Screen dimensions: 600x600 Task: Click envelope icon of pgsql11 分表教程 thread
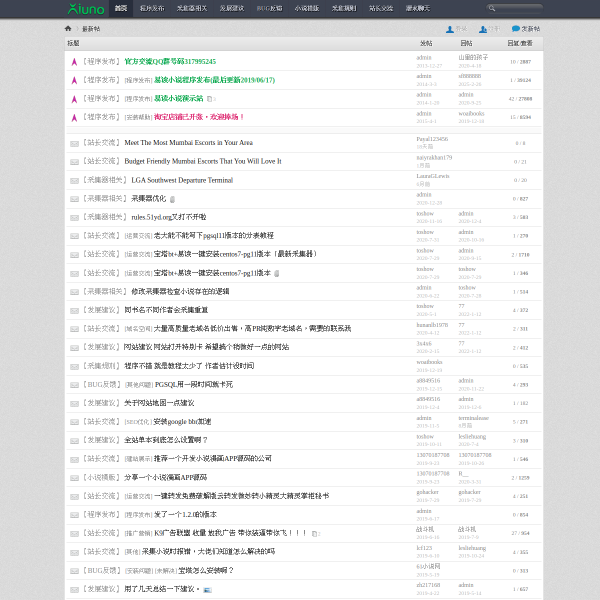(74, 236)
